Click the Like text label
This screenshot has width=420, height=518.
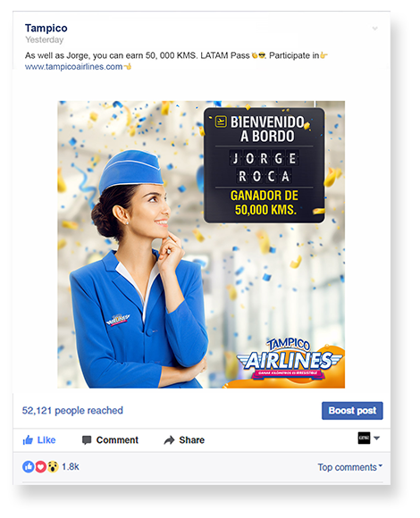(x=46, y=440)
